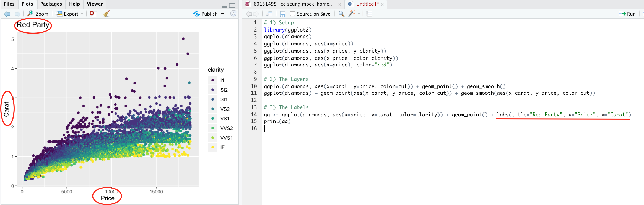Click line 1 comment '# 1) Setup'
Viewport: 644px width, 205px height.
[279, 23]
